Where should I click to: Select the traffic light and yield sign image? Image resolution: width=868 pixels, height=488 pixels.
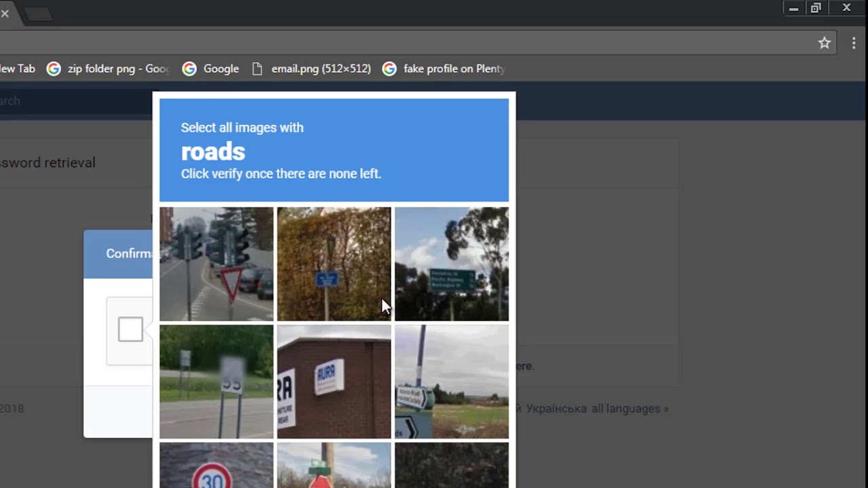click(216, 264)
